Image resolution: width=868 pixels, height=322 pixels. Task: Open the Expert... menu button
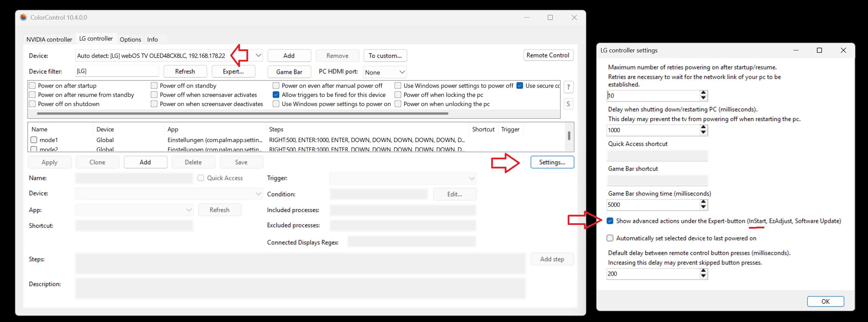(x=233, y=71)
